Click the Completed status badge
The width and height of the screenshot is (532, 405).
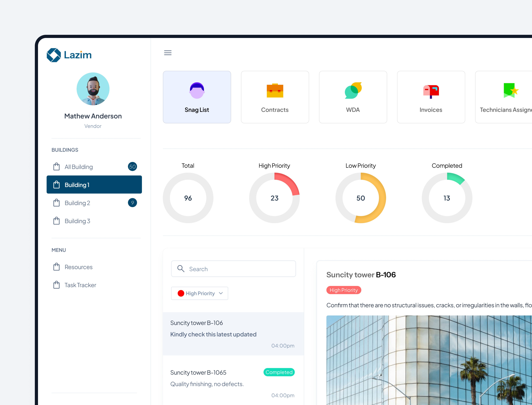click(279, 372)
